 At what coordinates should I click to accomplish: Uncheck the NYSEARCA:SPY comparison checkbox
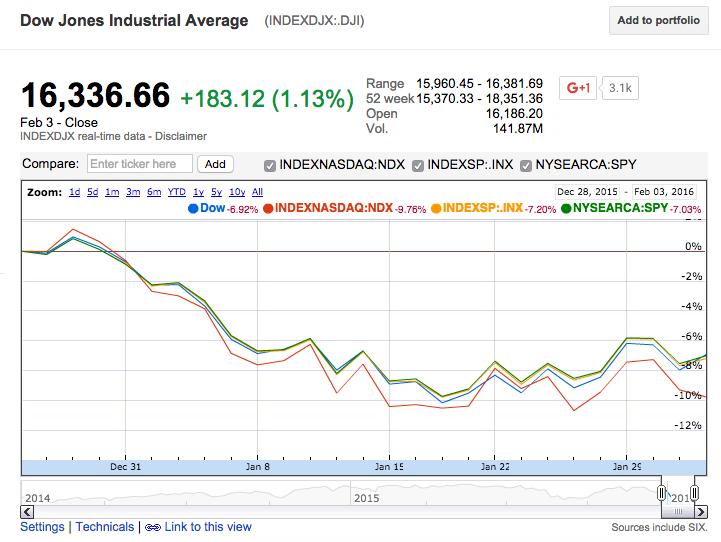pos(526,165)
